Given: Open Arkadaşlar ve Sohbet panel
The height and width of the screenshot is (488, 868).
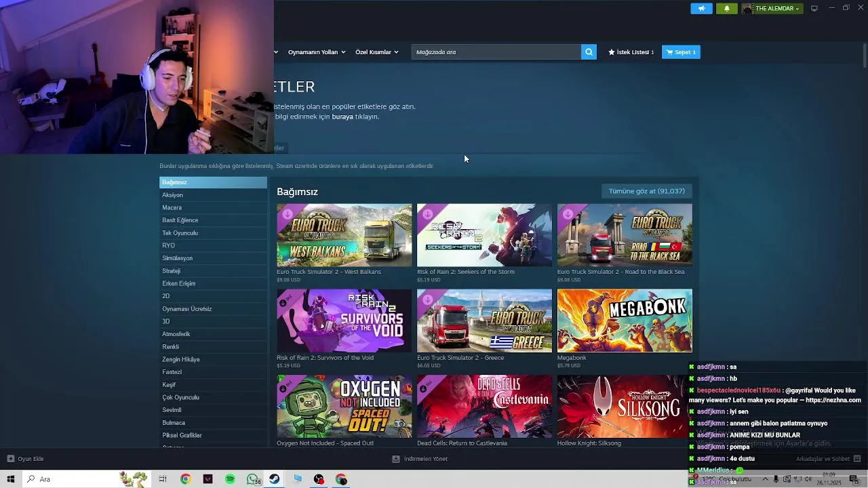Looking at the screenshot, I should point(828,459).
